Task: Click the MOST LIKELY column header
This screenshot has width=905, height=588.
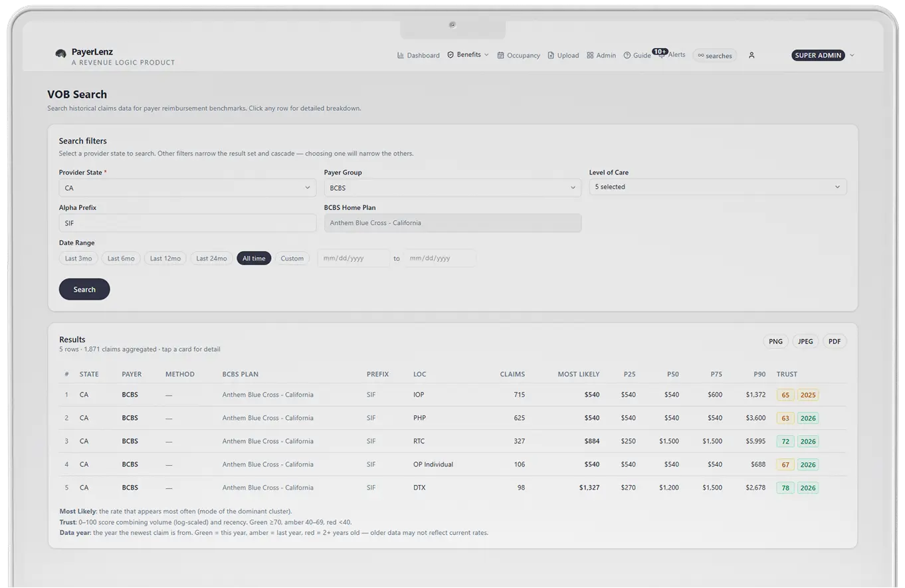Action: coord(578,374)
